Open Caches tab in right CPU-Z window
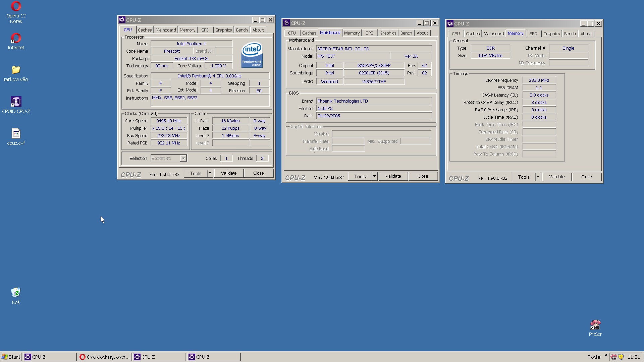The height and width of the screenshot is (362, 644). point(473,34)
